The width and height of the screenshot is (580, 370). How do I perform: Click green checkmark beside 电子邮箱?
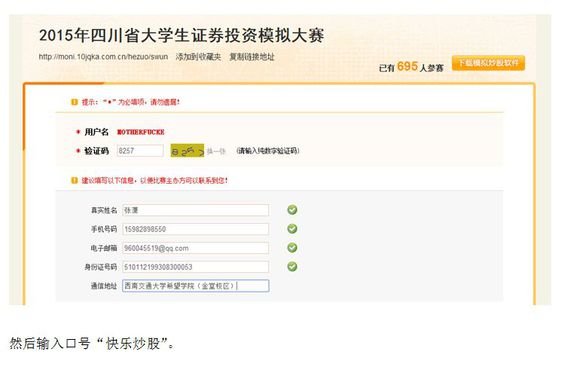tap(292, 248)
